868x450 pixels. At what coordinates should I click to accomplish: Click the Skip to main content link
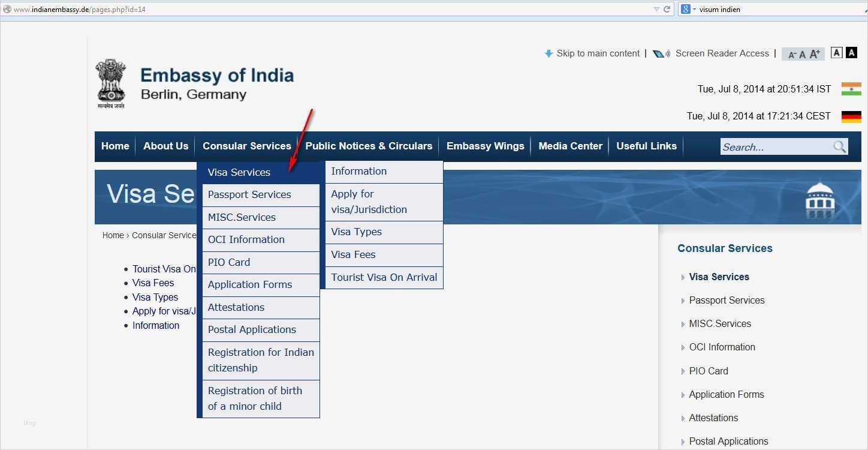(598, 53)
